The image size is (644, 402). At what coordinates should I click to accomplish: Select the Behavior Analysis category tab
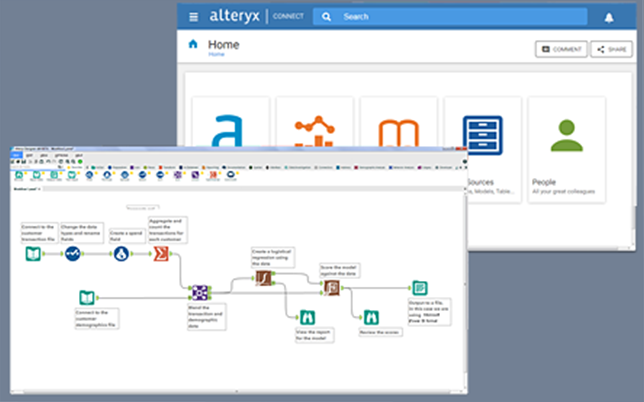402,168
